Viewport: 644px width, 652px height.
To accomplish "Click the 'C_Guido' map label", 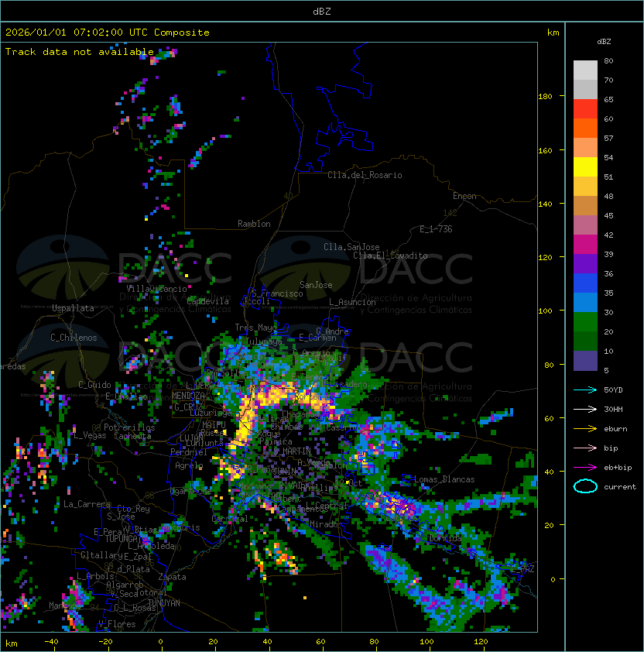I will pyautogui.click(x=94, y=385).
